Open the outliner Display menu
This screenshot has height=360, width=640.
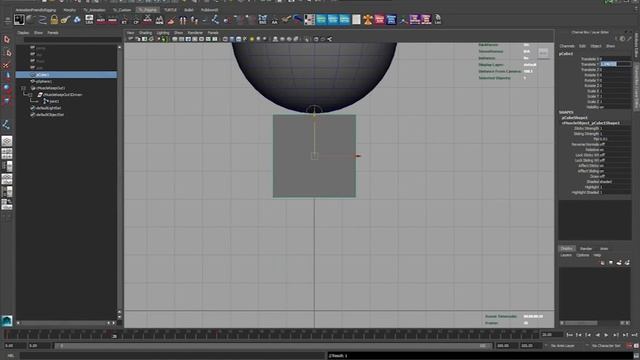point(23,33)
